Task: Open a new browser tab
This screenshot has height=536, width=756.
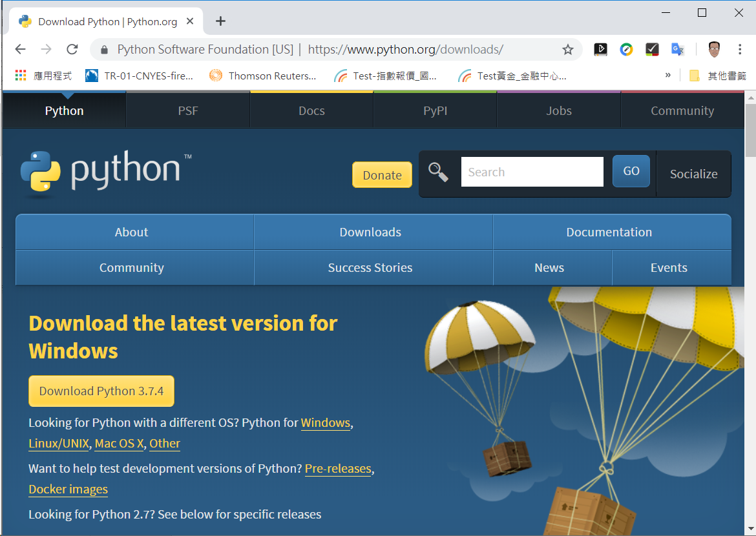Action: pyautogui.click(x=220, y=21)
